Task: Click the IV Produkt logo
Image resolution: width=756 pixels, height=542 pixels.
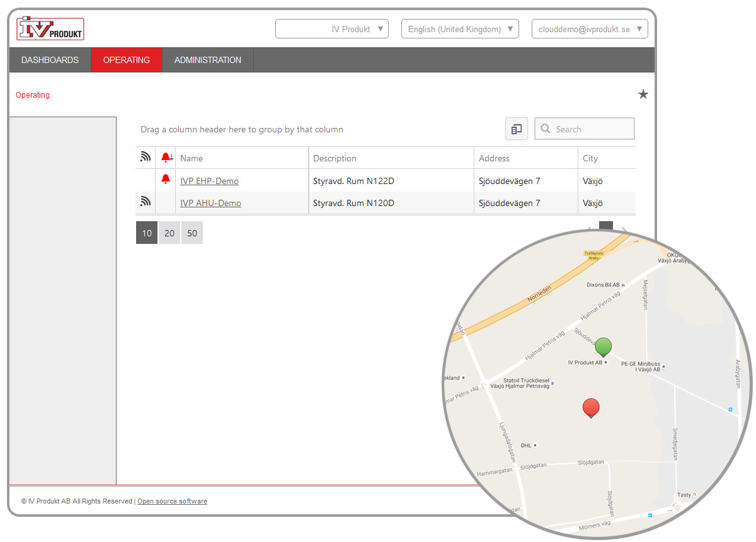Action: (50, 28)
